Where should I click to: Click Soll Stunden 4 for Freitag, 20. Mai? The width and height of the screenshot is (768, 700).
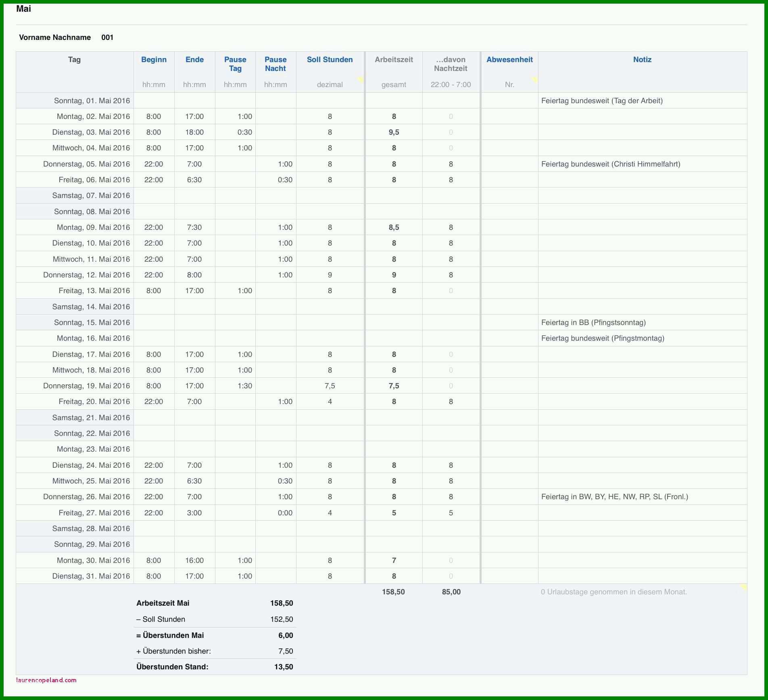[330, 402]
